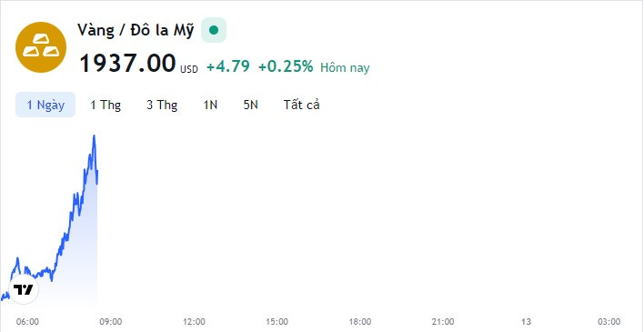Click the gold bars symbol logo

tap(41, 47)
